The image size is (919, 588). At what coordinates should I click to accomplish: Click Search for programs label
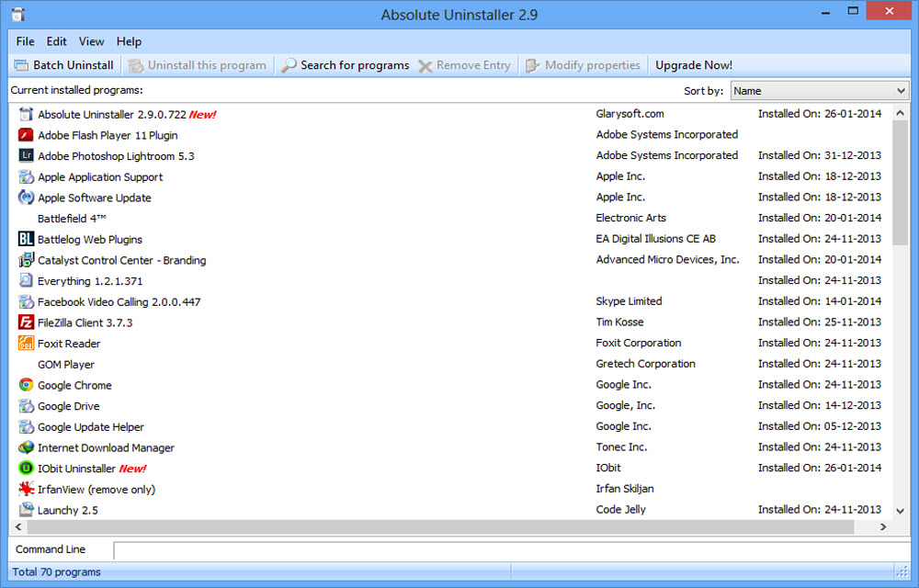point(355,65)
